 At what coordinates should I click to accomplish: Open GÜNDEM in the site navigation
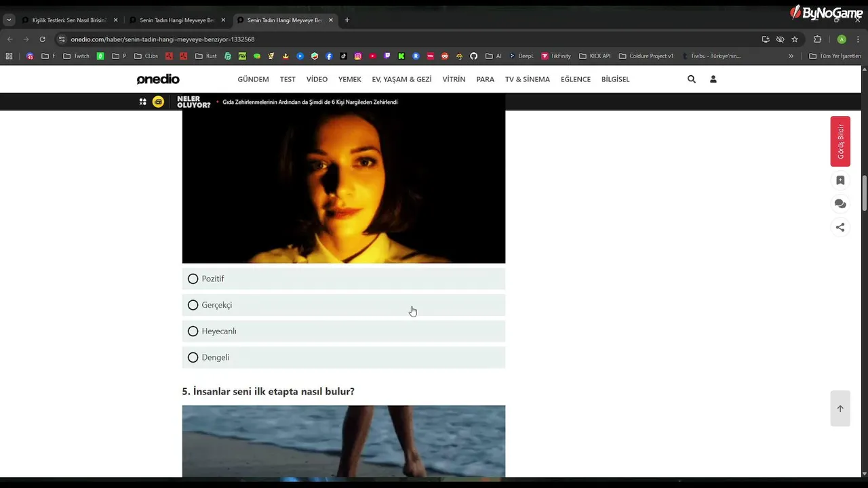click(x=254, y=79)
